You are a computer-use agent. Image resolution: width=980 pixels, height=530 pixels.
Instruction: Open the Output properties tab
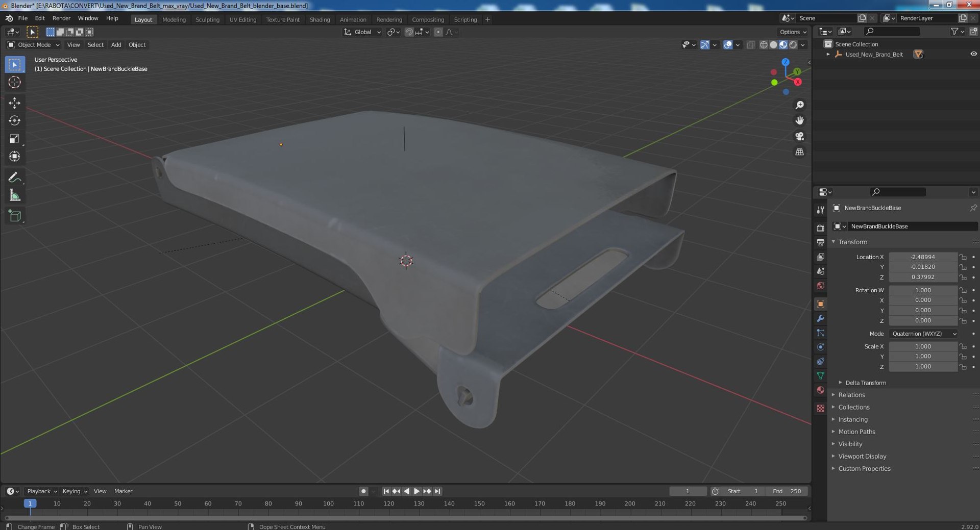tap(820, 242)
